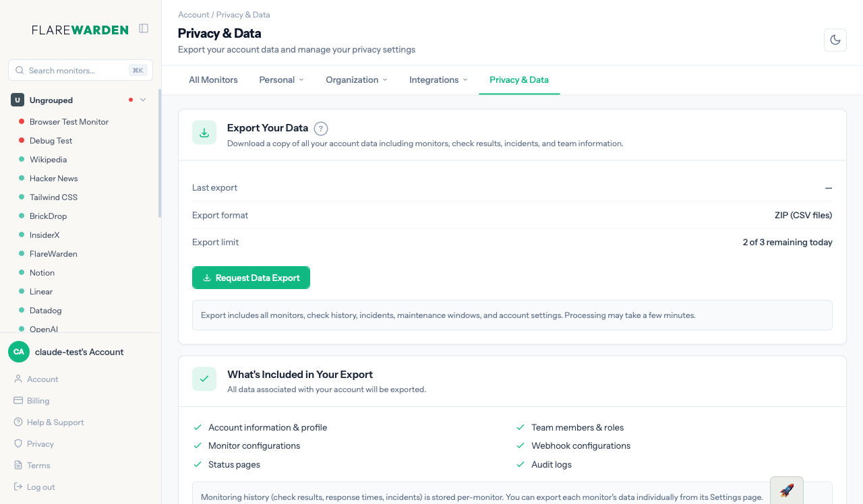Select the Privacy & Data tab
This screenshot has height=504, width=863.
coord(519,80)
